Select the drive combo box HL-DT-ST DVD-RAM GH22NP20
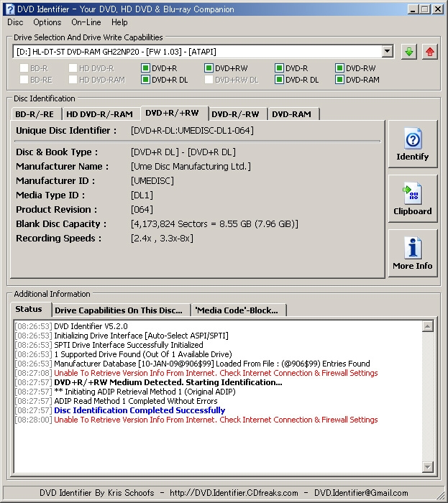The height and width of the screenshot is (503, 448). 203,52
